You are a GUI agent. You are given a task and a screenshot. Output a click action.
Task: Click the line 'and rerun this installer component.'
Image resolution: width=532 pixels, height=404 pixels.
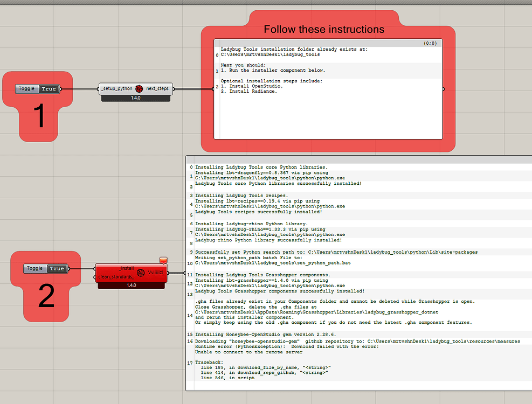coord(243,317)
